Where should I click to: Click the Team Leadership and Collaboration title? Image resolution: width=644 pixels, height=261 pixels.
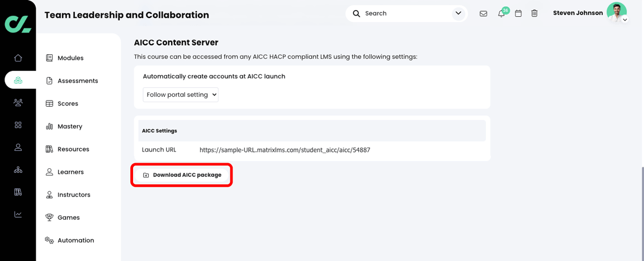tap(126, 15)
